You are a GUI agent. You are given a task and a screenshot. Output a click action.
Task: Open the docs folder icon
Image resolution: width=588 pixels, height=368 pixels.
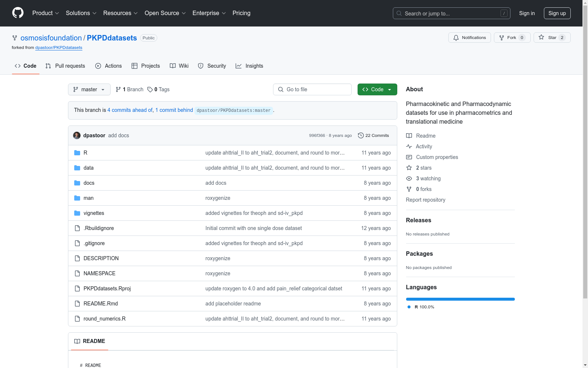(77, 183)
